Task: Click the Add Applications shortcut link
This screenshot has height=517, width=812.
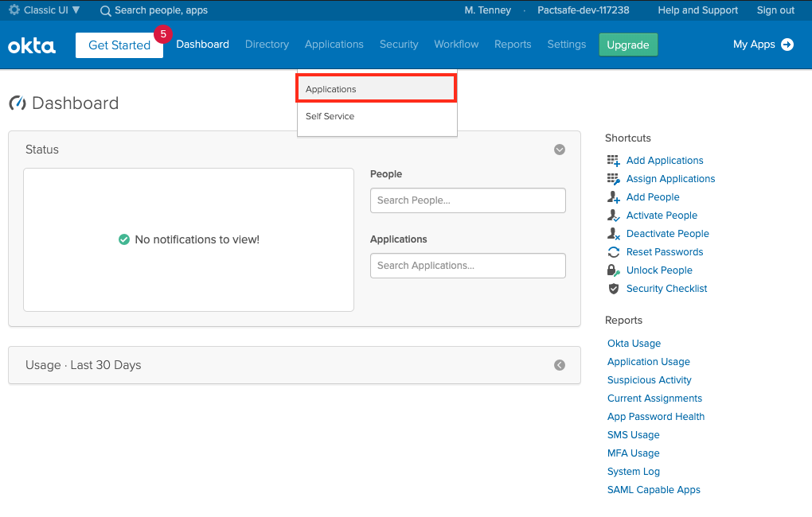Action: (665, 161)
